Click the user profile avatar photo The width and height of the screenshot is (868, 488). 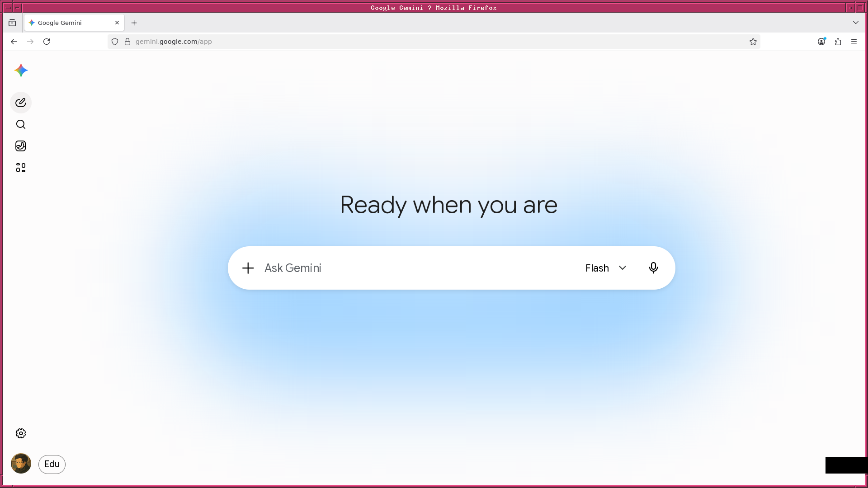click(x=21, y=464)
